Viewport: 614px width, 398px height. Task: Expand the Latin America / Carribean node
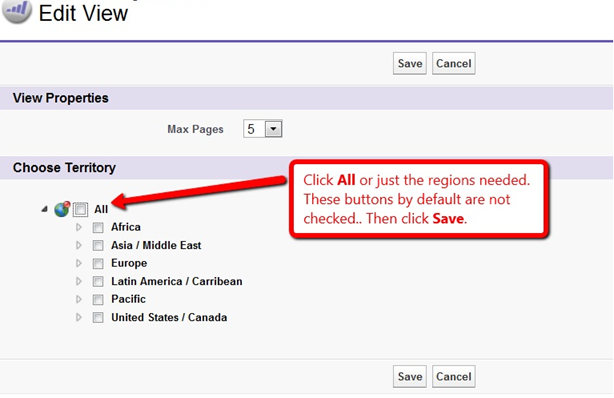(x=79, y=281)
